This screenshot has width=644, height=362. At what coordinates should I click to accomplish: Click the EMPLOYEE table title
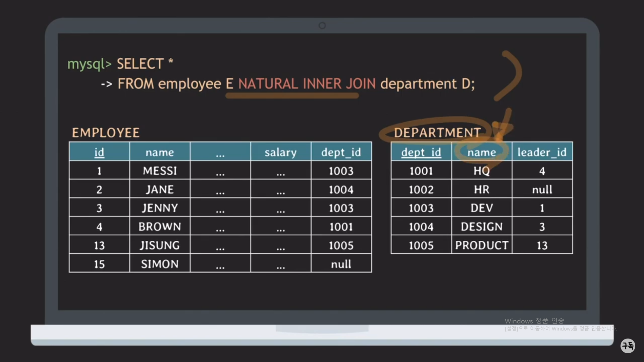pyautogui.click(x=106, y=133)
